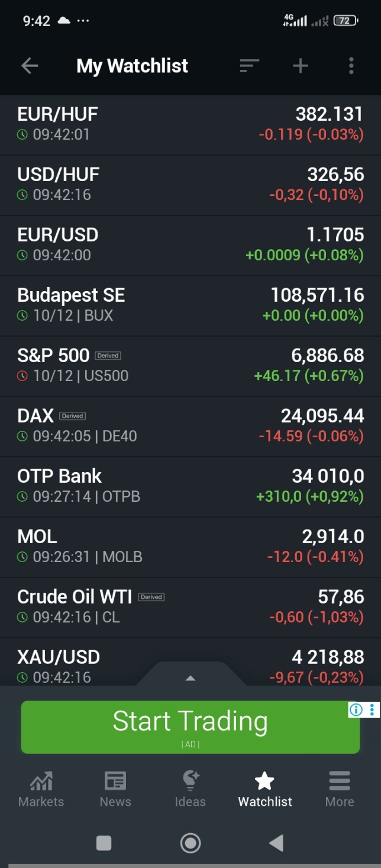Open the EUR/HUF quote row
The width and height of the screenshot is (381, 868).
(190, 124)
